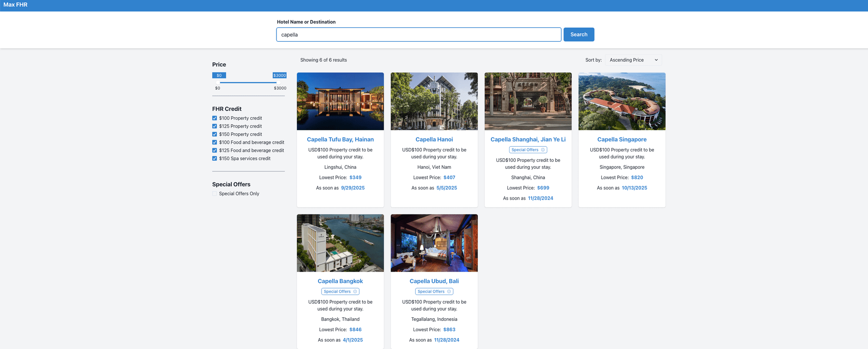The width and height of the screenshot is (868, 349).
Task: Click the 11/28/2024 date for Capella Shanghai
Action: pyautogui.click(x=540, y=198)
